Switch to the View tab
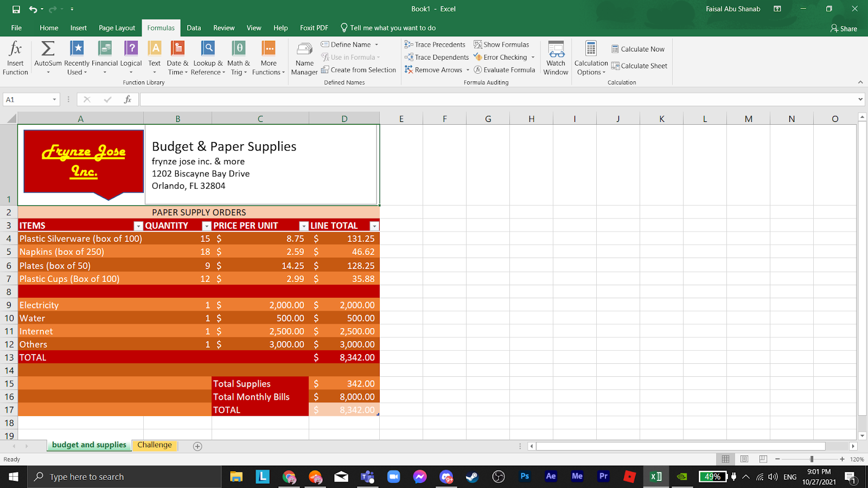This screenshot has height=488, width=868. click(254, 28)
